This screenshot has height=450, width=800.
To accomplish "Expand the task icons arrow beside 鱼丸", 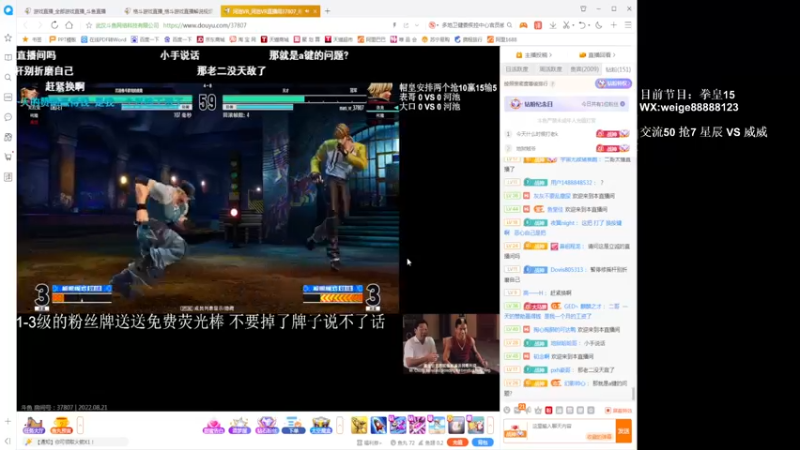I will (80, 425).
